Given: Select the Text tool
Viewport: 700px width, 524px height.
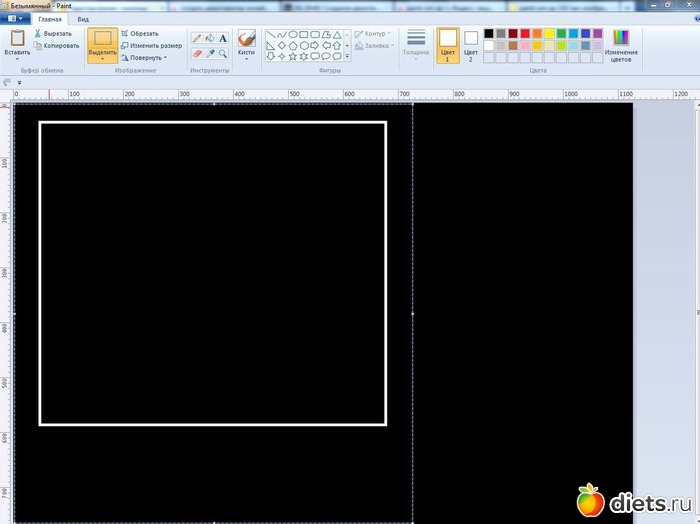Looking at the screenshot, I should [x=222, y=38].
